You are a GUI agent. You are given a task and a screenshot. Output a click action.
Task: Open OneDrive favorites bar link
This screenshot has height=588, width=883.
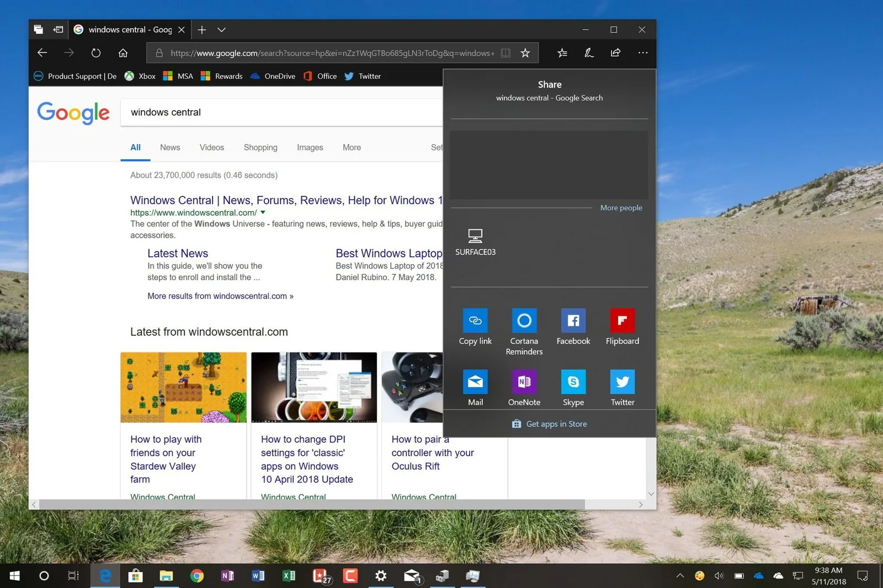click(x=273, y=76)
